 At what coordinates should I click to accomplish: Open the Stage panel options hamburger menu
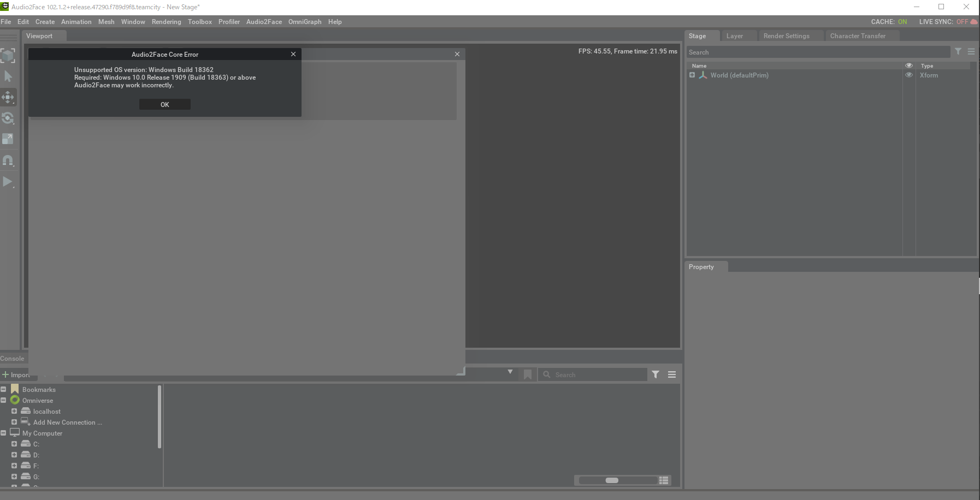pos(971,51)
